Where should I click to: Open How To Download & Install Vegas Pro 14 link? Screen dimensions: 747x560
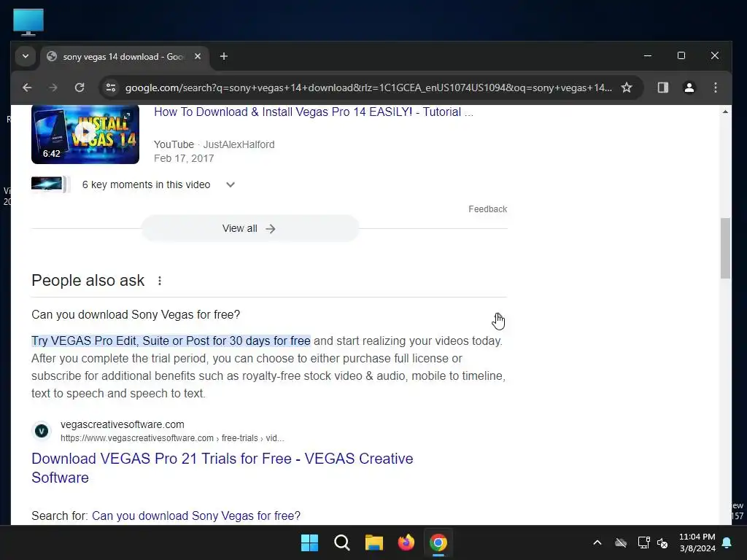[x=314, y=112]
